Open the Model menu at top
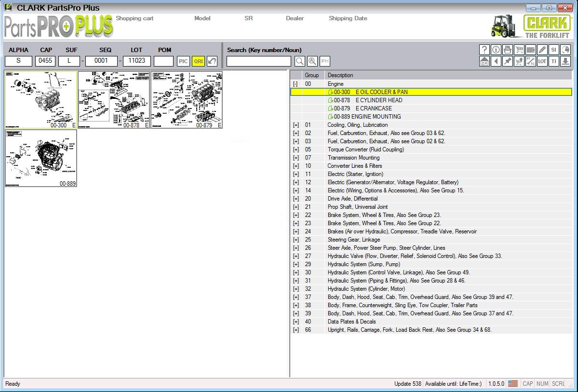Viewport: 578px width, 392px height. [x=202, y=18]
